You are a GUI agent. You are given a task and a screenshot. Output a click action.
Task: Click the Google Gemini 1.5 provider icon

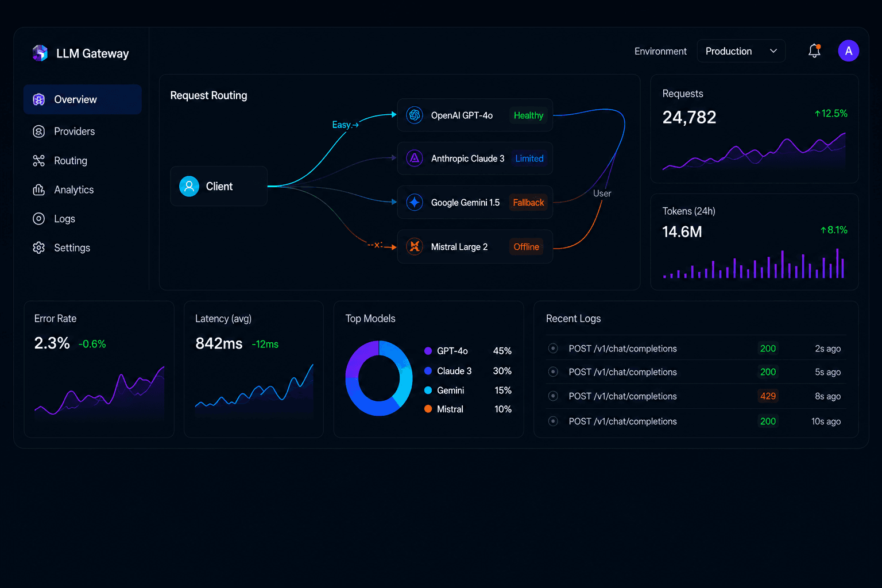[x=415, y=202]
